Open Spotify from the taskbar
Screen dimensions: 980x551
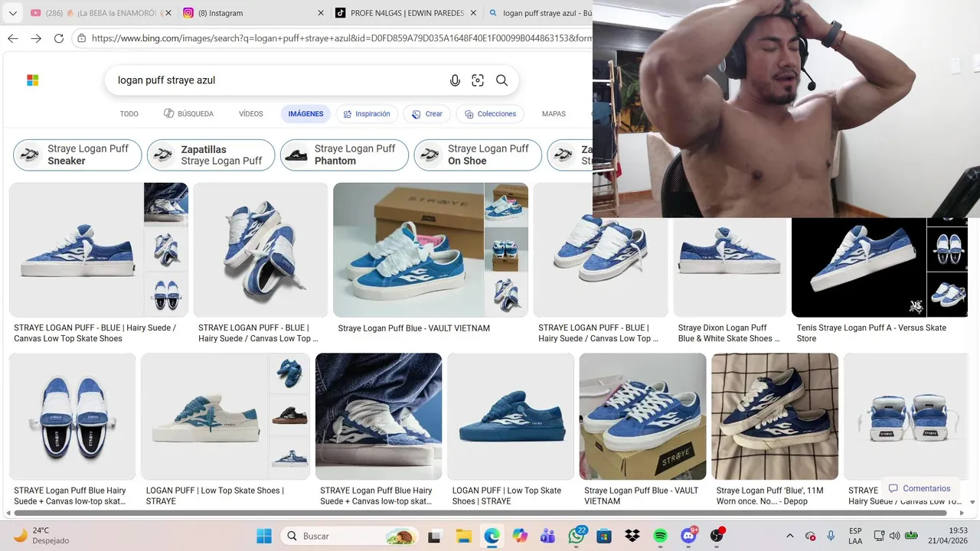(661, 536)
